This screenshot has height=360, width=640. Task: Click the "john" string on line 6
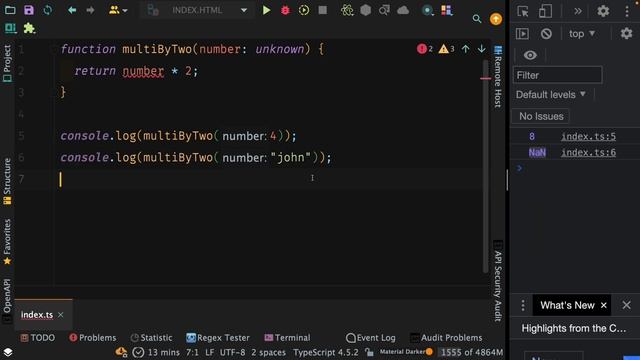point(291,157)
